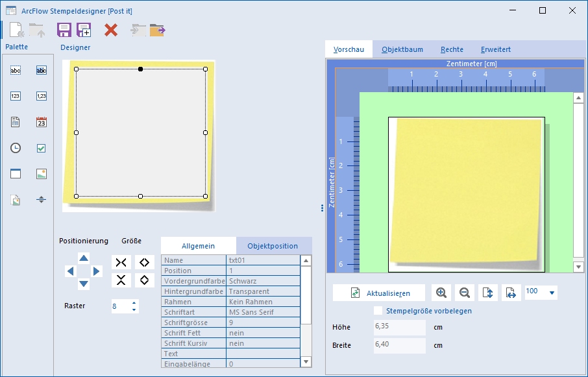Viewport: 588px width, 377px height.
Task: Click the property grid scroll down arrow
Action: [306, 362]
